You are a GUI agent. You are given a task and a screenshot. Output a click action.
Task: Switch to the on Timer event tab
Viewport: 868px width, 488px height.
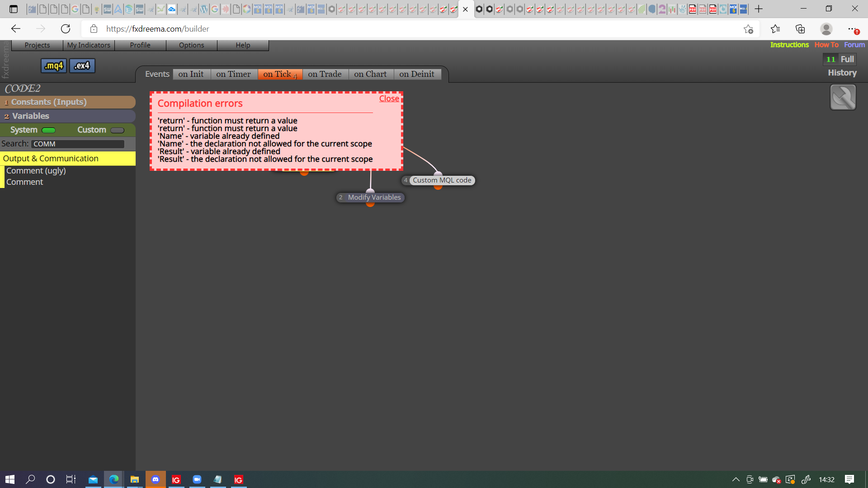[234, 74]
